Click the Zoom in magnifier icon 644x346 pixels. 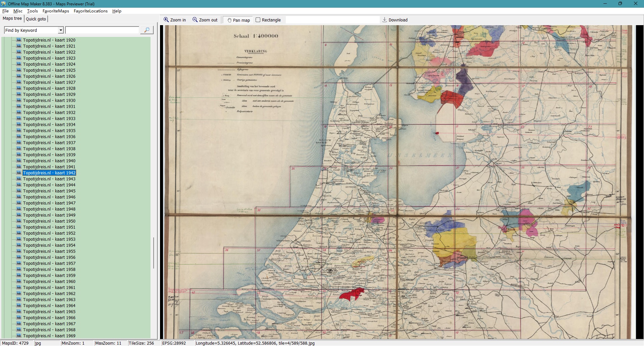click(166, 20)
